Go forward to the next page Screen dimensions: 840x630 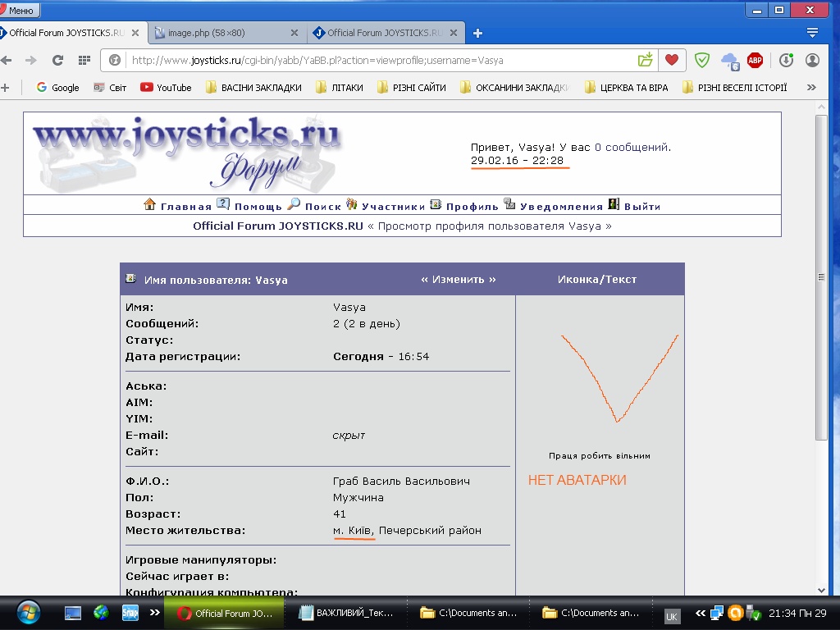pyautogui.click(x=31, y=60)
